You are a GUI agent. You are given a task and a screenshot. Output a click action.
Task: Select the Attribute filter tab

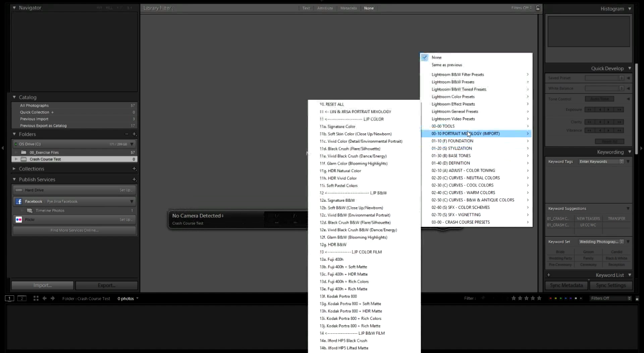pos(325,8)
